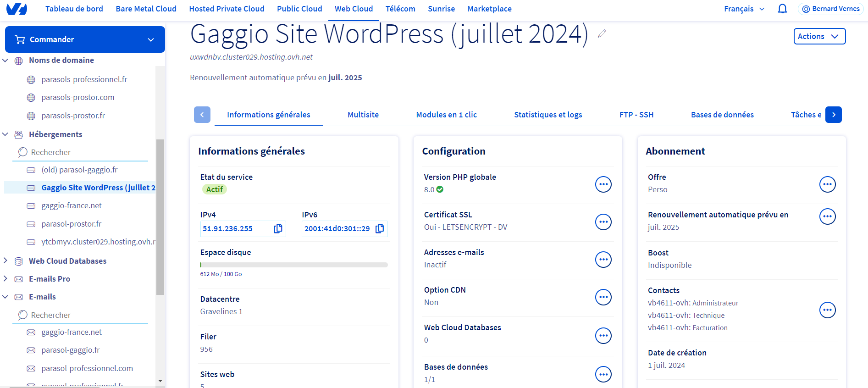The height and width of the screenshot is (388, 868).
Task: Expand the Web Cloud Databases section
Action: [6, 261]
